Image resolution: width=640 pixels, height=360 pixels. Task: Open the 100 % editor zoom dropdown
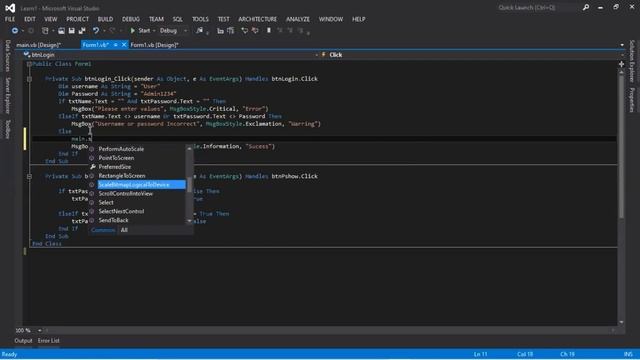click(x=40, y=330)
